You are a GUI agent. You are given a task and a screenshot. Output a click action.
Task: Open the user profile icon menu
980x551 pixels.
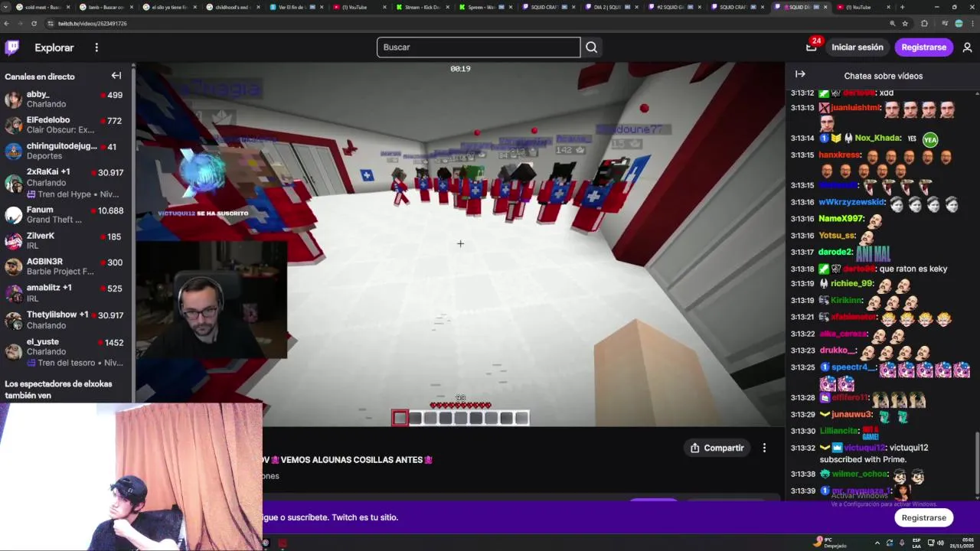967,47
